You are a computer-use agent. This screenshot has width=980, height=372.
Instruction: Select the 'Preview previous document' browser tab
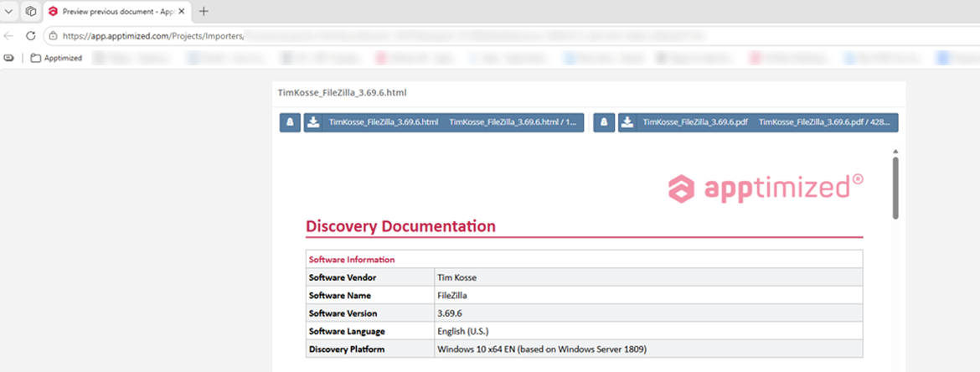pos(117,11)
